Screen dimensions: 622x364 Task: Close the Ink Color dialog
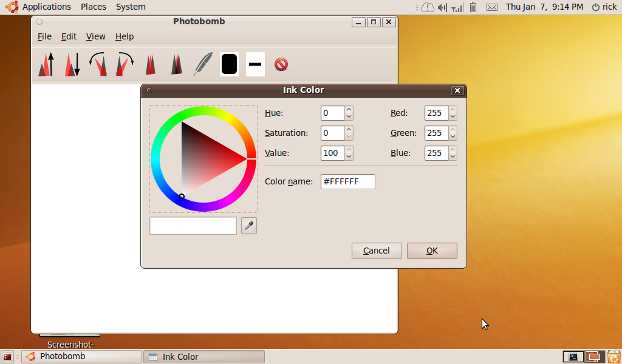[457, 90]
